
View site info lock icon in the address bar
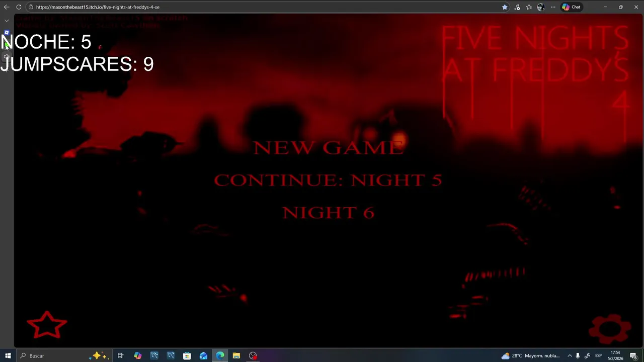[31, 7]
